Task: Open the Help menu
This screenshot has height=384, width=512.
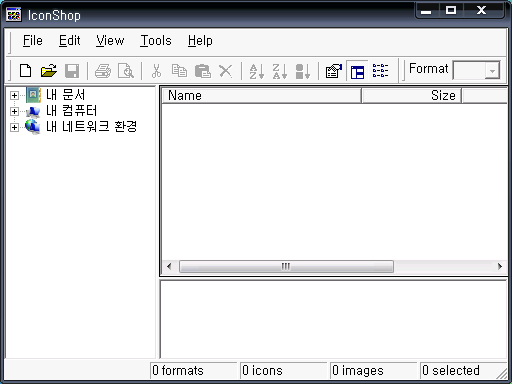Action: click(200, 41)
